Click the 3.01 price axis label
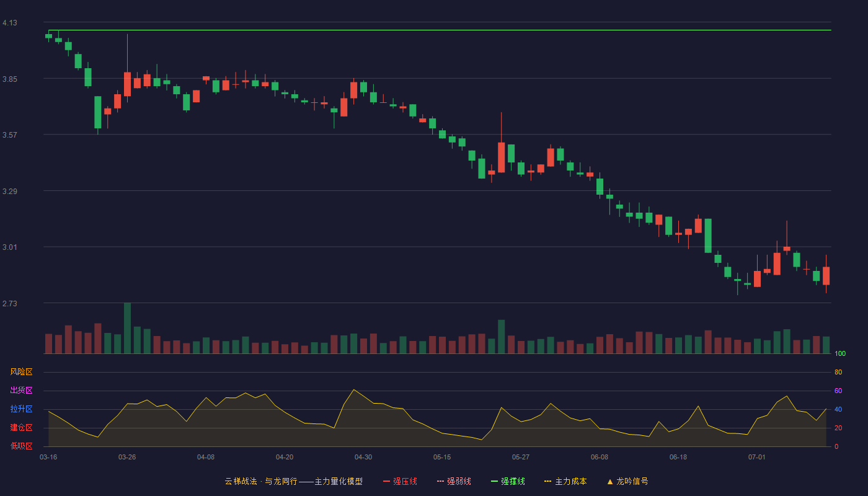Viewport: 868px width, 496px height. (10, 247)
